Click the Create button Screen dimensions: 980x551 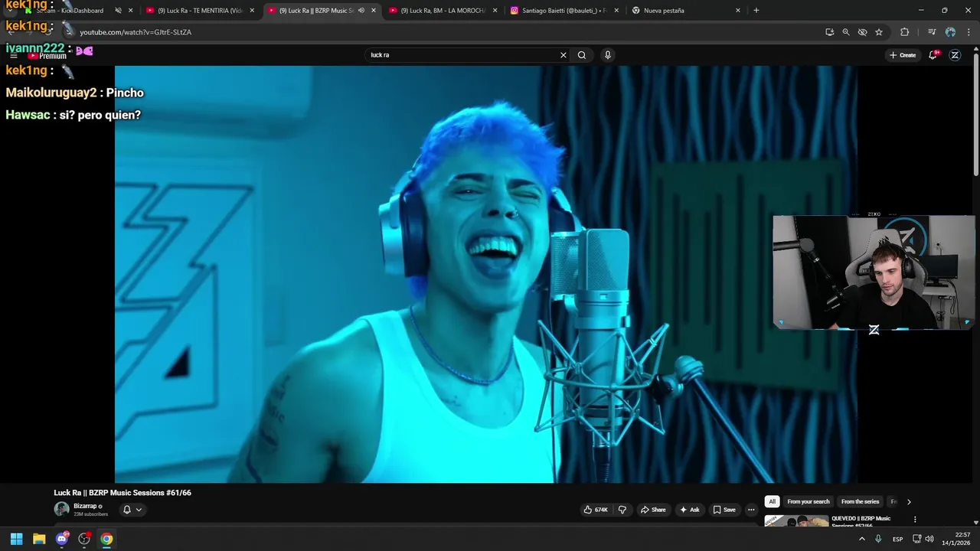903,55
